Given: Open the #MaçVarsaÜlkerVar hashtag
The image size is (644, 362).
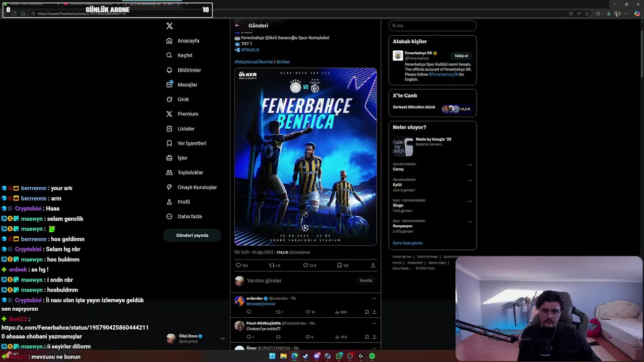Looking at the screenshot, I should point(254,62).
